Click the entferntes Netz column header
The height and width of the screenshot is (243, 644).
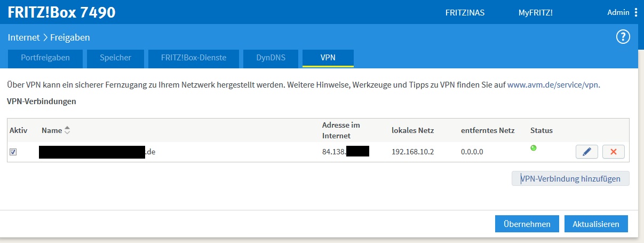coord(488,130)
